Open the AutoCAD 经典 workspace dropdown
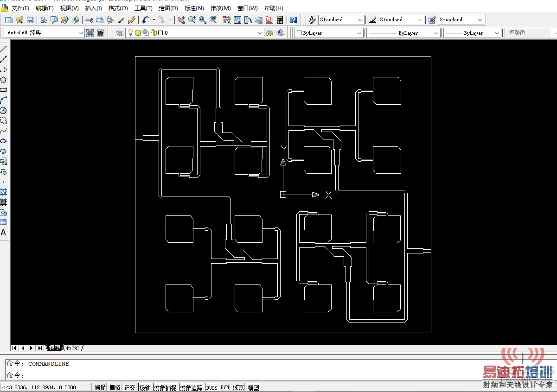 [44, 33]
